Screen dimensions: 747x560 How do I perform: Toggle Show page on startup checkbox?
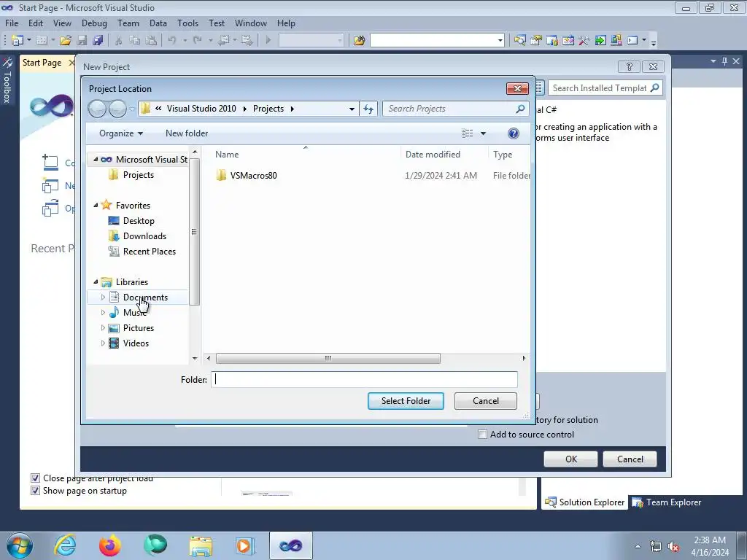point(35,491)
